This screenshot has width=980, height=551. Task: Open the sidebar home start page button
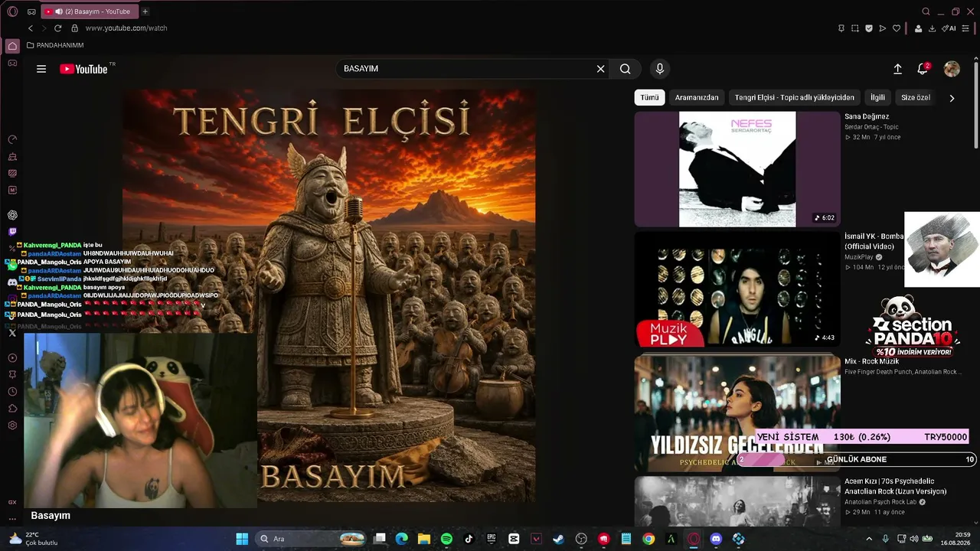tap(12, 46)
